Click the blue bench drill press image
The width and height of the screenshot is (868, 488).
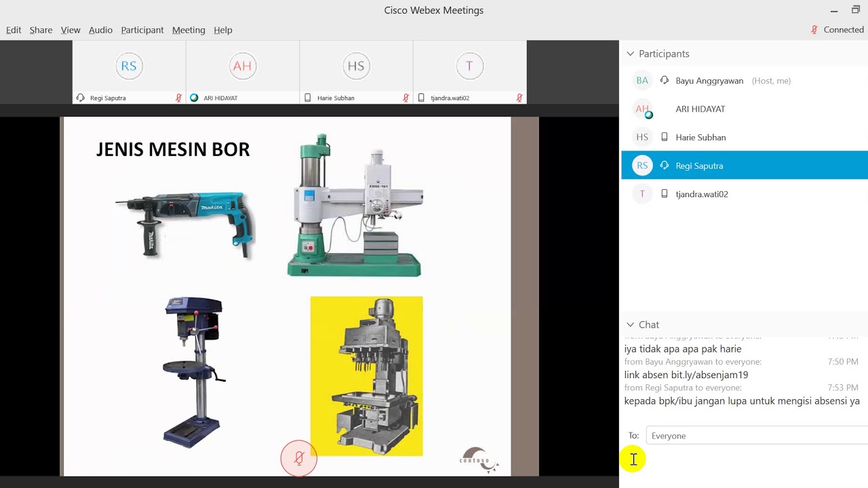(193, 372)
